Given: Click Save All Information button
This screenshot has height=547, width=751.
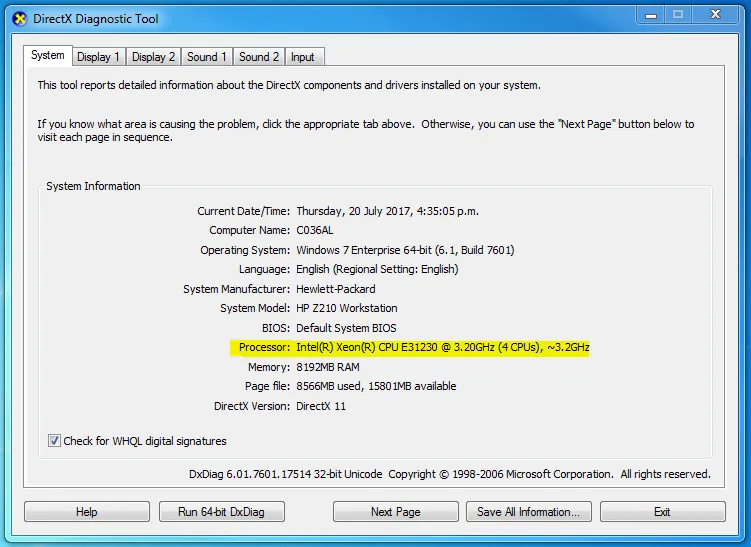Looking at the screenshot, I should [x=529, y=512].
